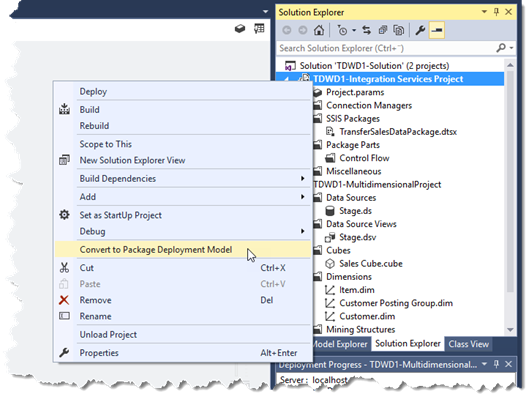
Task: Click Show All Files icon
Action: pyautogui.click(x=398, y=30)
